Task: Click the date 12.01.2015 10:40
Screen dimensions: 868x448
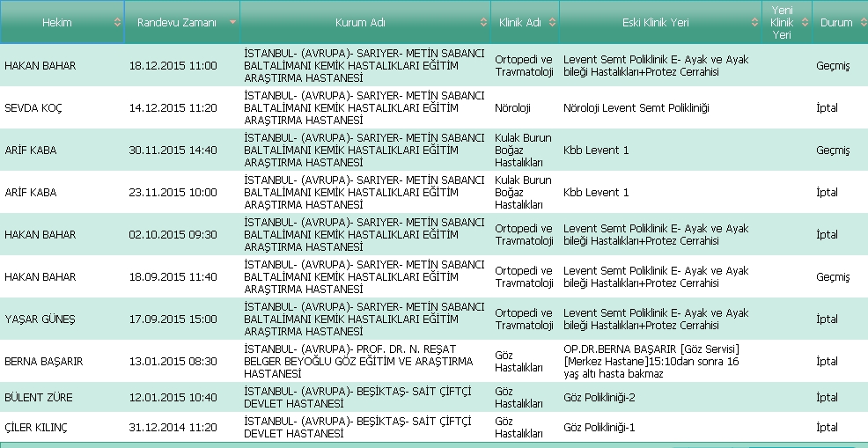Action: 173,398
